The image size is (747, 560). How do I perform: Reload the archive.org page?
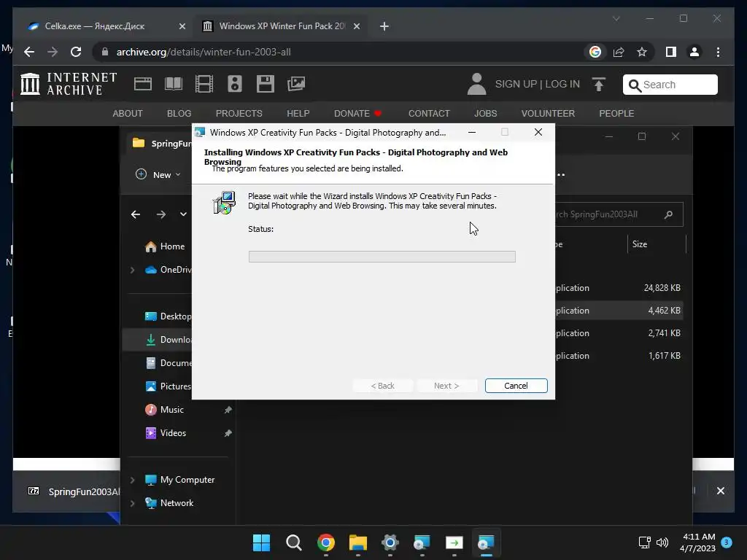[x=76, y=52]
